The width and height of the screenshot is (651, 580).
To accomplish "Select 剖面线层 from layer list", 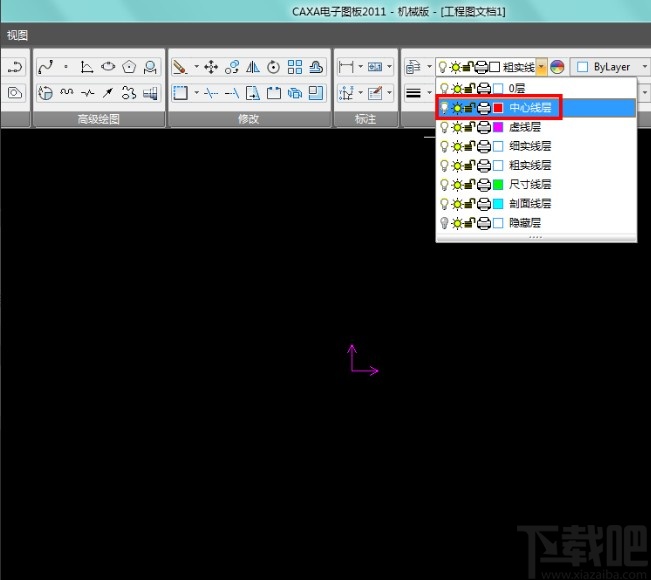I will [536, 203].
